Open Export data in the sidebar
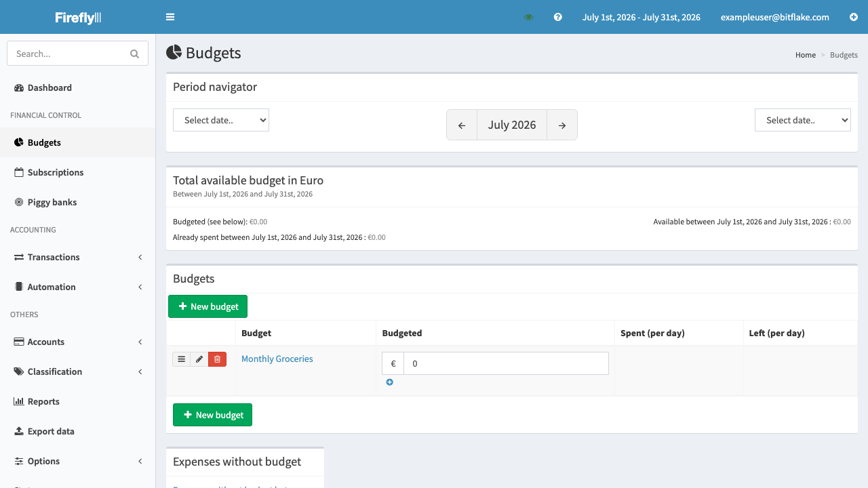 pyautogui.click(x=78, y=431)
